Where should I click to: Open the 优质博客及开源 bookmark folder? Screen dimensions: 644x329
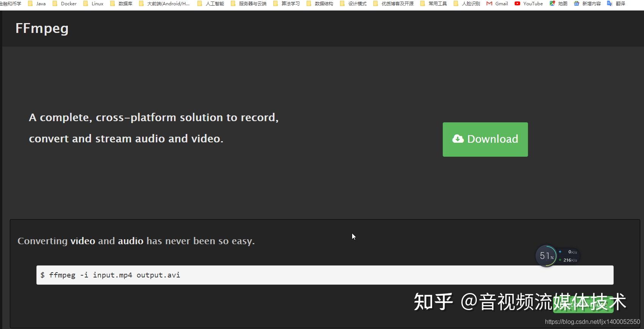393,3
